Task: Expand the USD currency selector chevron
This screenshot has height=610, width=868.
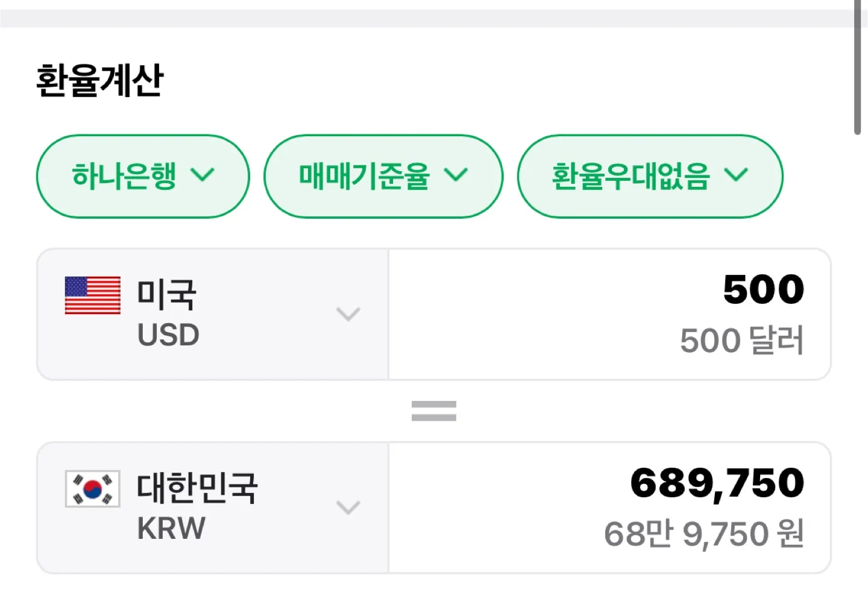Action: point(348,314)
